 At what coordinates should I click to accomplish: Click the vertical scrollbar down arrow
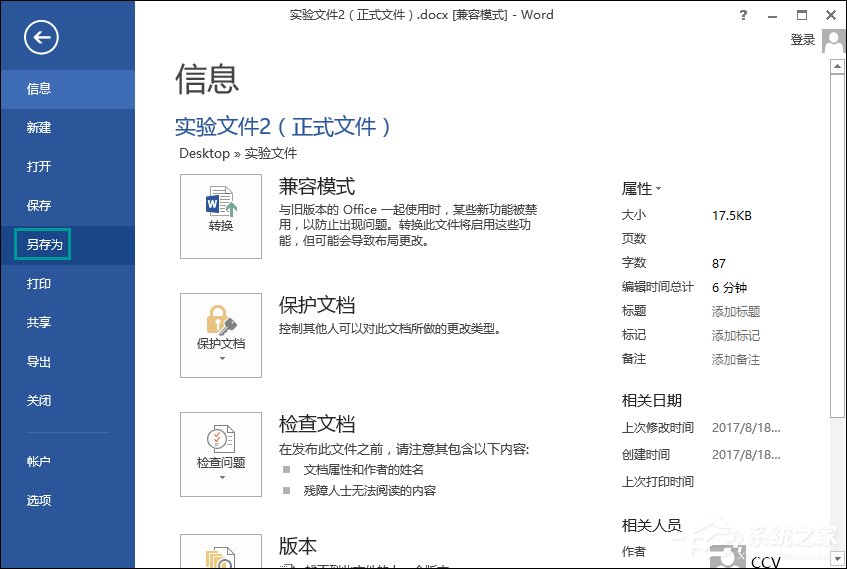click(838, 557)
